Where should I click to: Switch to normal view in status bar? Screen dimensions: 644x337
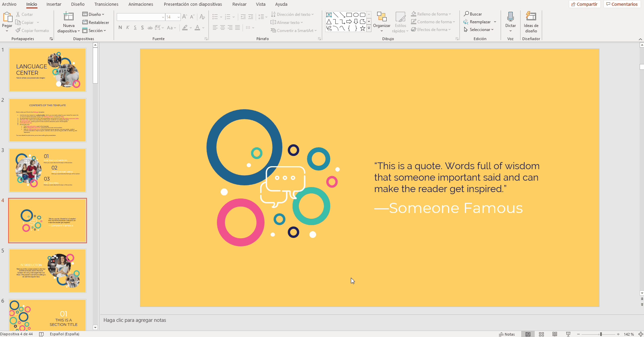pos(528,334)
